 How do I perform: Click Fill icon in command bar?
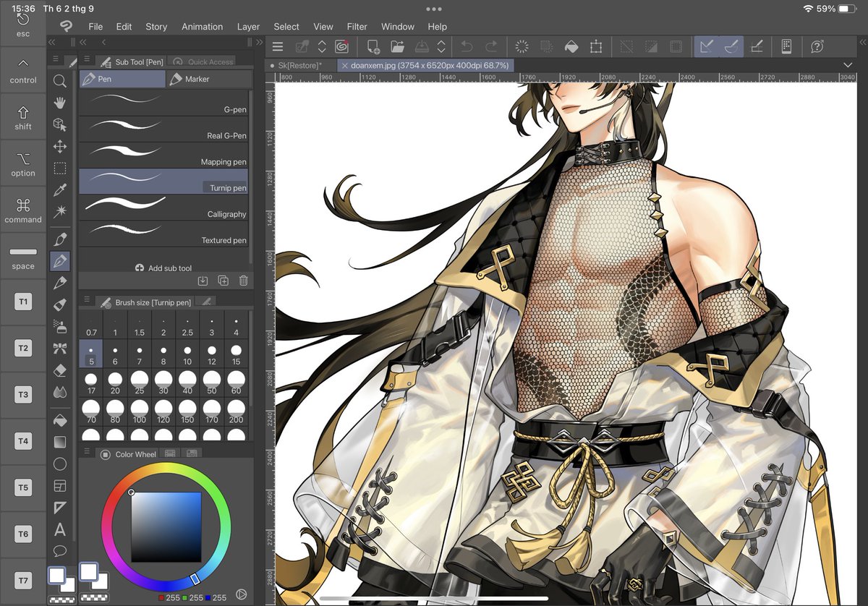coord(571,46)
